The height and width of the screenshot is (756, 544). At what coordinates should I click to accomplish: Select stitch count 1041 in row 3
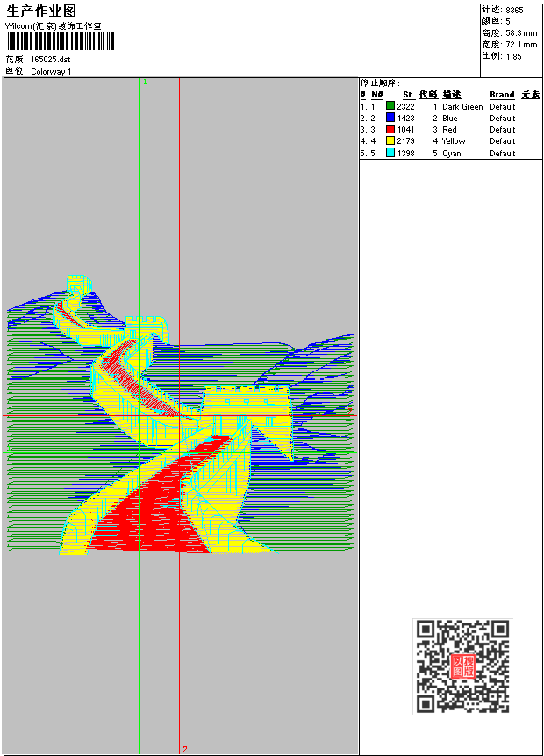coord(405,130)
